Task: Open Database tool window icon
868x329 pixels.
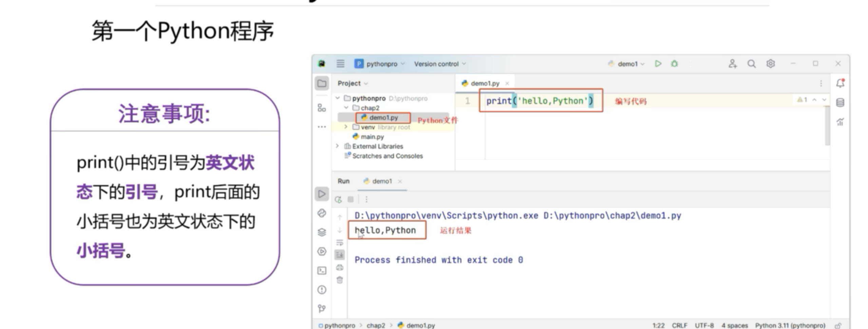Action: [840, 102]
